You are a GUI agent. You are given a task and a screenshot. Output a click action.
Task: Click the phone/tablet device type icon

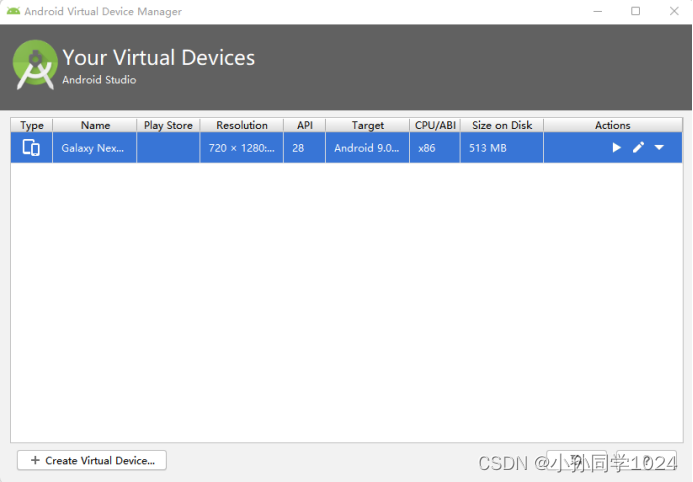[x=31, y=148]
